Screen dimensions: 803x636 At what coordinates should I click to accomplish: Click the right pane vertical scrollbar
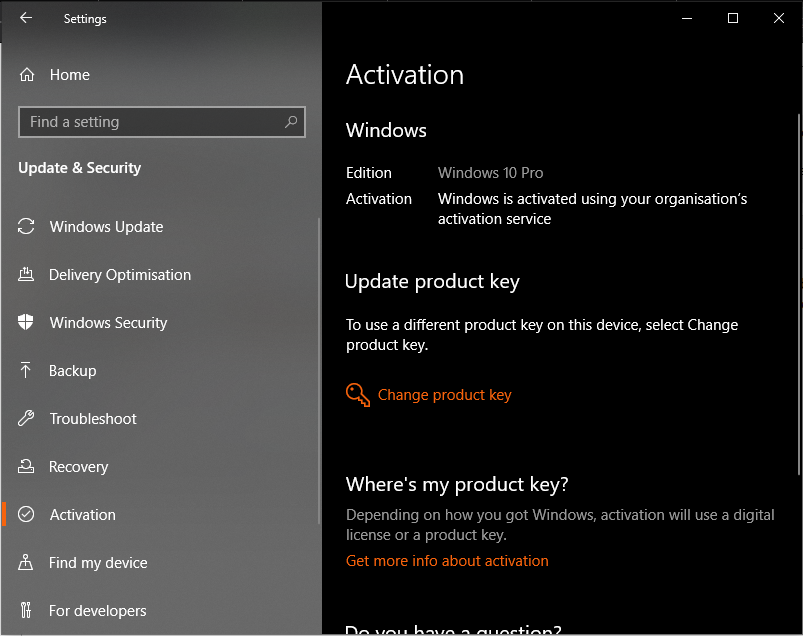[799, 294]
